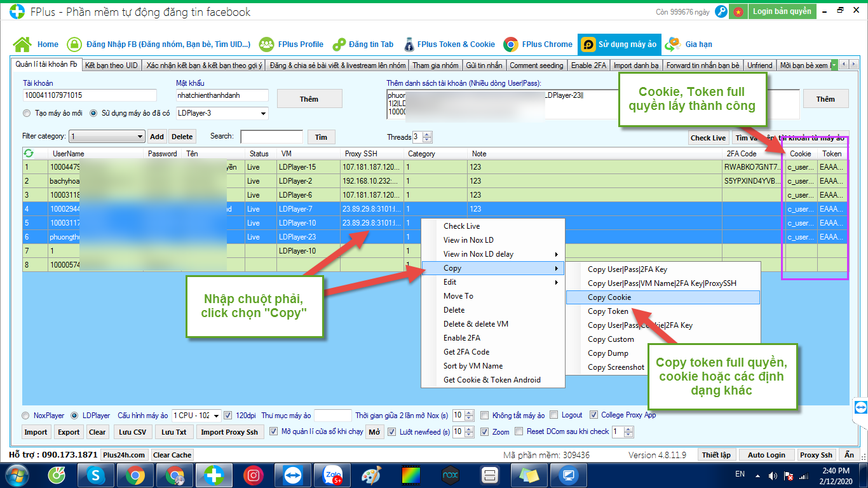
Task: Expand Edit submenu in context menu
Action: click(x=493, y=282)
